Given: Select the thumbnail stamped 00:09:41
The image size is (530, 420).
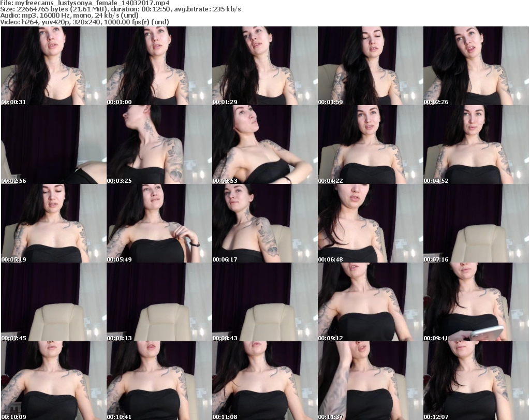Looking at the screenshot, I should pyautogui.click(x=476, y=302).
